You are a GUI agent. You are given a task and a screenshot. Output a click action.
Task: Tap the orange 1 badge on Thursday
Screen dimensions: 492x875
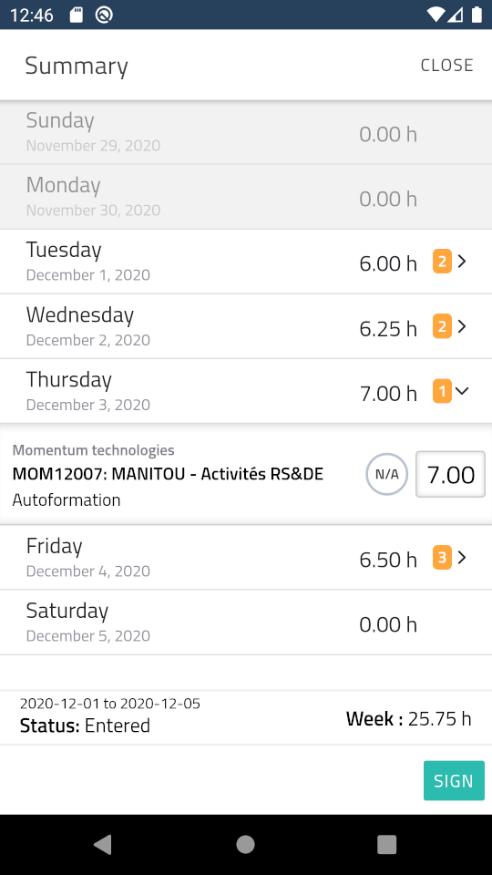pyautogui.click(x=442, y=391)
